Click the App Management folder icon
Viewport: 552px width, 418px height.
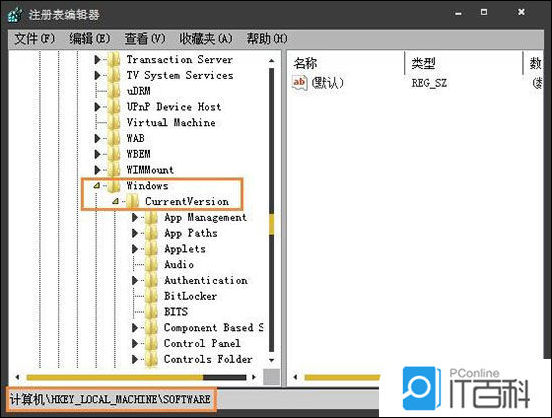[151, 217]
